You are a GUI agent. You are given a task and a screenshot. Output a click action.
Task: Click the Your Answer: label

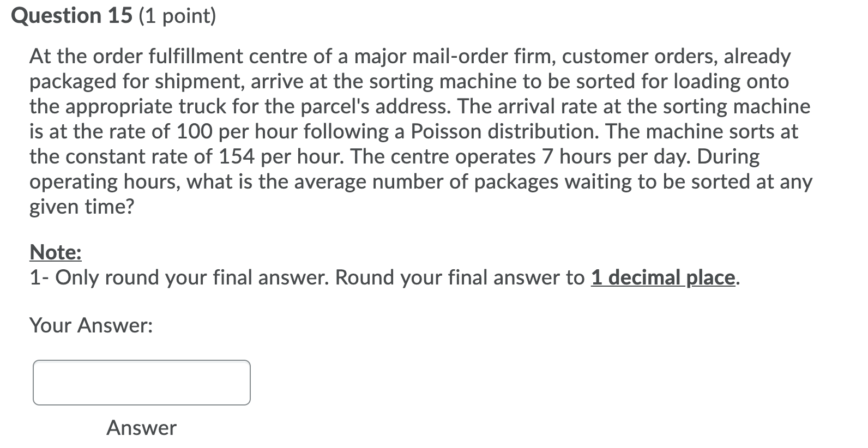(91, 325)
